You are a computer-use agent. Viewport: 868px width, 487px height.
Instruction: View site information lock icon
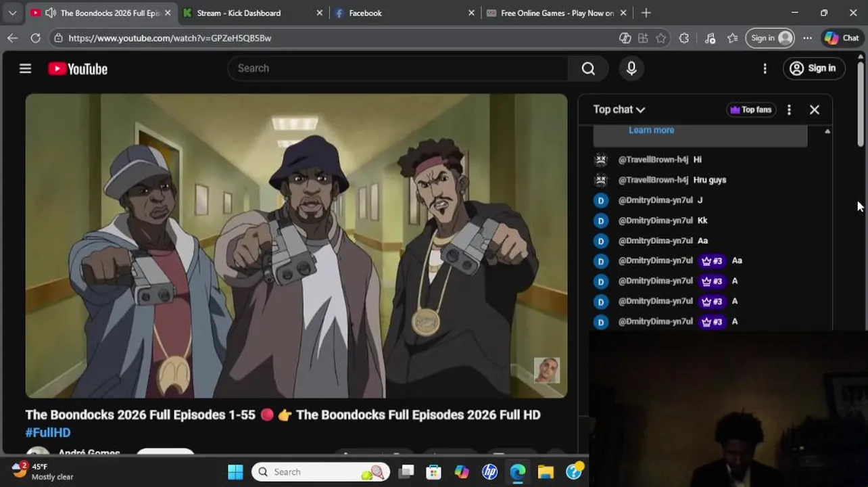coord(59,38)
